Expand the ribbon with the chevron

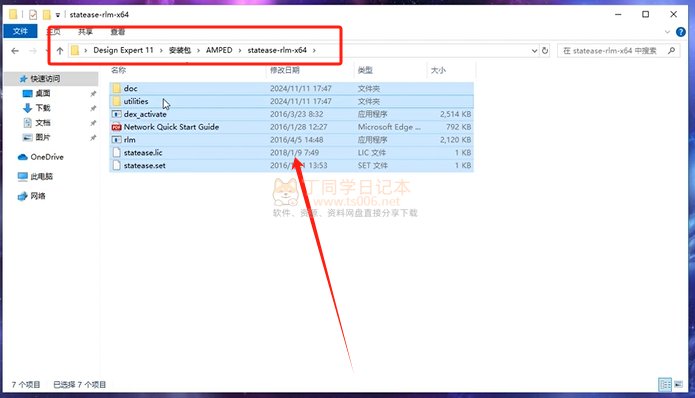(667, 32)
